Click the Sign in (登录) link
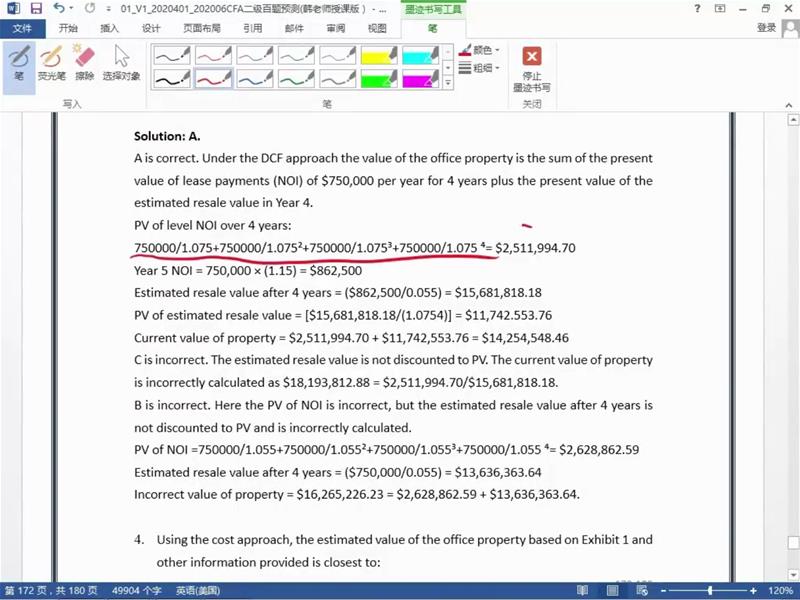The width and height of the screenshot is (800, 600). coord(767,28)
